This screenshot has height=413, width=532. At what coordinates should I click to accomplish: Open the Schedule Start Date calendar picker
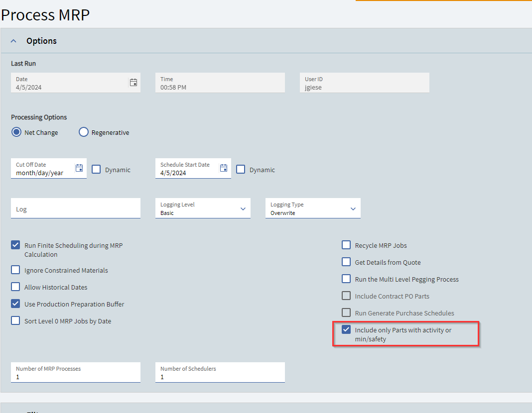[x=224, y=168]
